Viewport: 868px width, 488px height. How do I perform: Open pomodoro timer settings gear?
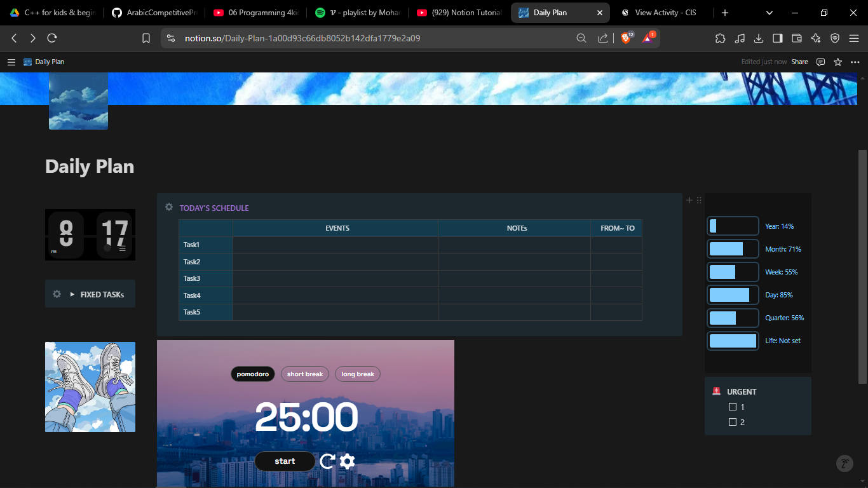tap(347, 461)
